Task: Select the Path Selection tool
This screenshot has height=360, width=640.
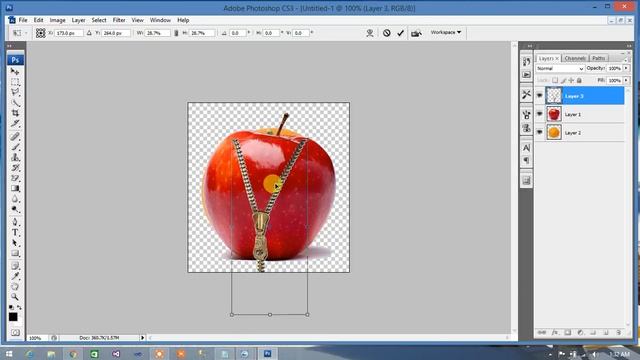Action: (x=15, y=243)
